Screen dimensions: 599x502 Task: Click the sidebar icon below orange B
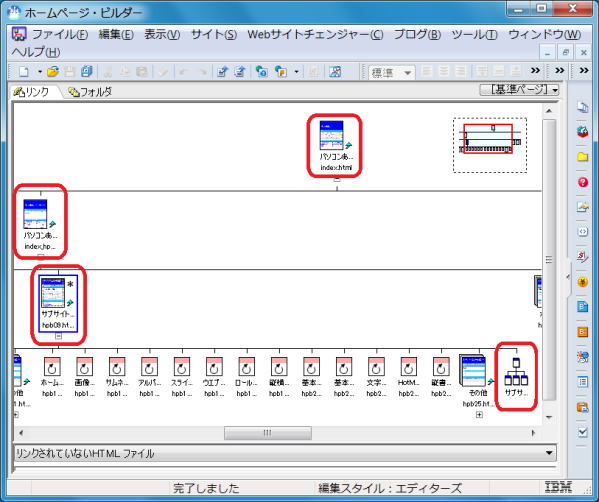582,357
